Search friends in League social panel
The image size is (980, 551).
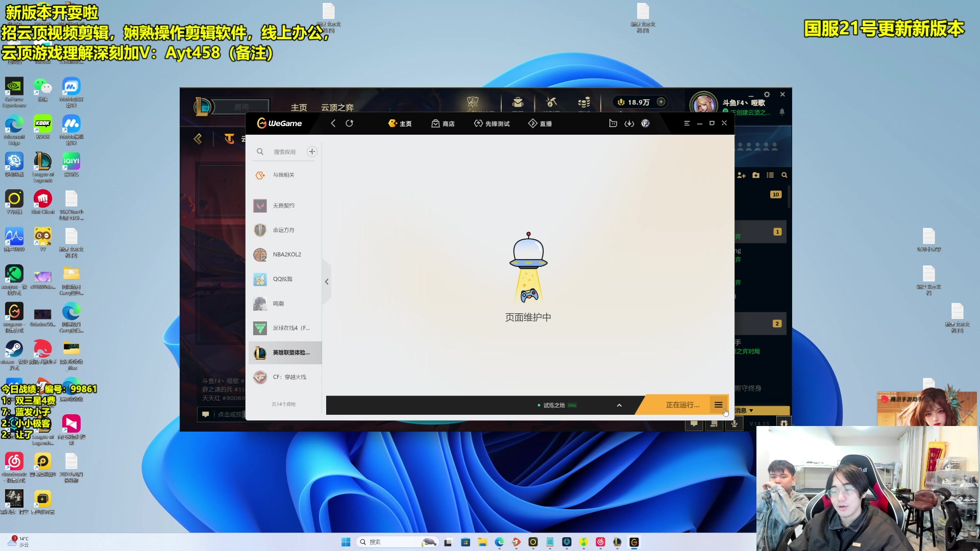click(x=785, y=175)
